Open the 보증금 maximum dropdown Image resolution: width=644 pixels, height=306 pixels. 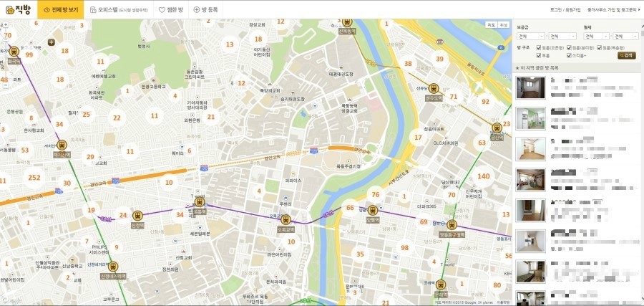click(x=562, y=37)
